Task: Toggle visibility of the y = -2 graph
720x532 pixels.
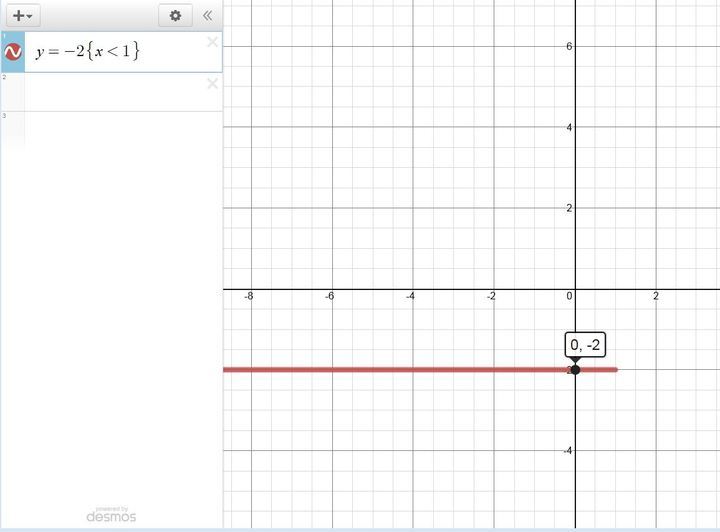Action: click(x=13, y=52)
